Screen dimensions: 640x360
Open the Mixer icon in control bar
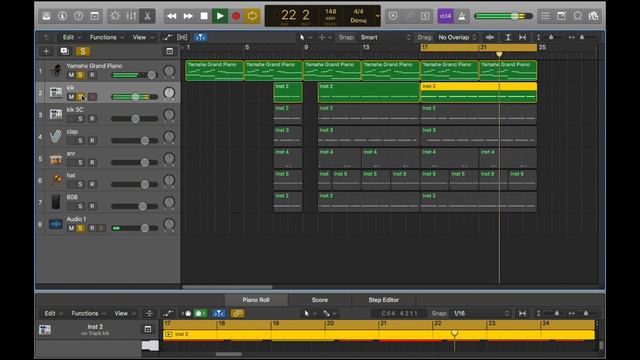click(131, 16)
